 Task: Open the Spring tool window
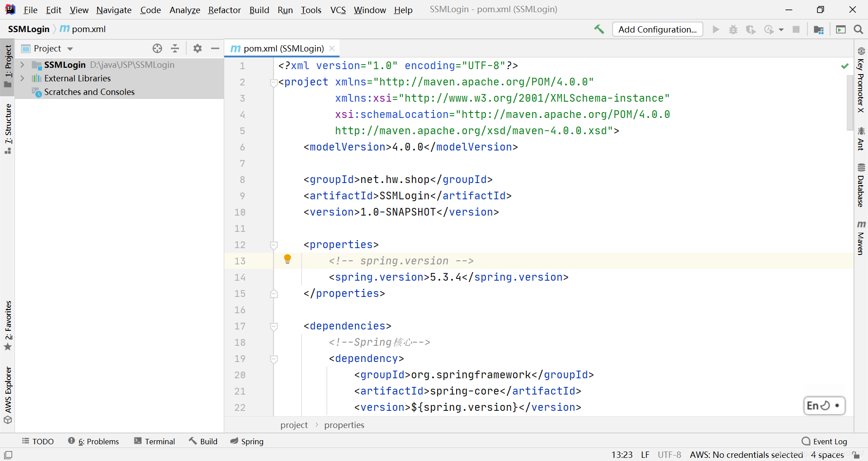click(247, 441)
